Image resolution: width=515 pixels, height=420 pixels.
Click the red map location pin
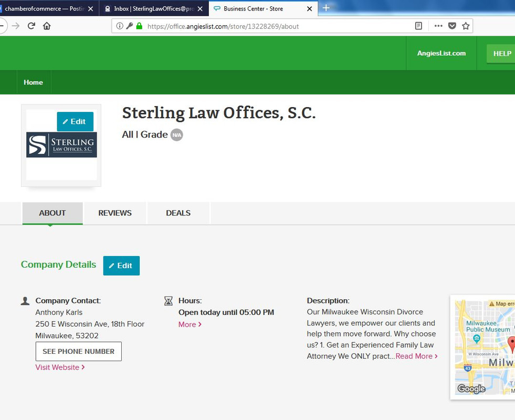[x=512, y=344]
